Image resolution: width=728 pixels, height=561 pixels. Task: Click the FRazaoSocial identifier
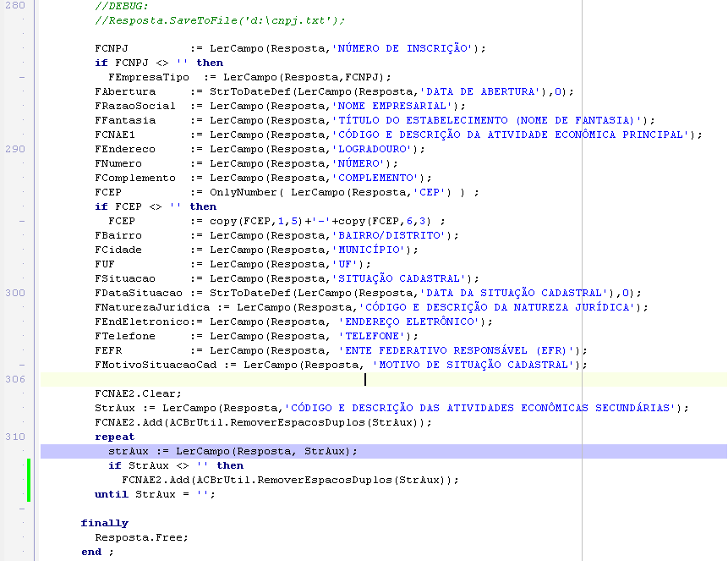point(135,106)
